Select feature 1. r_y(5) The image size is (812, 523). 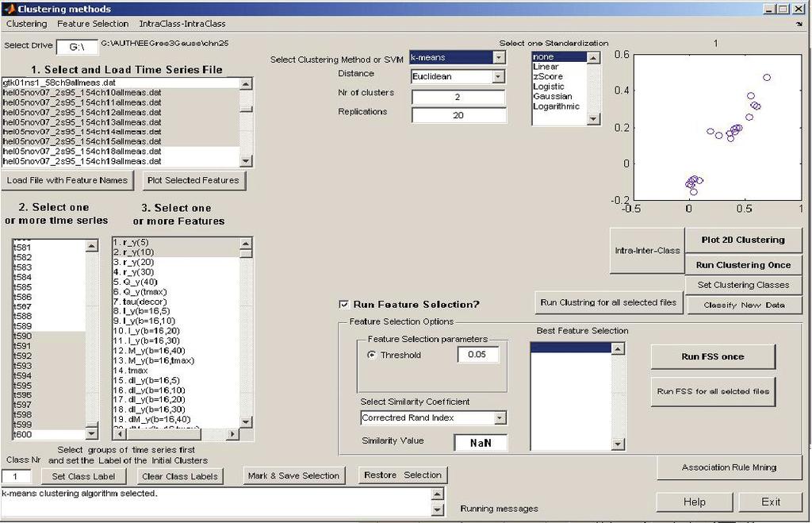(x=176, y=243)
